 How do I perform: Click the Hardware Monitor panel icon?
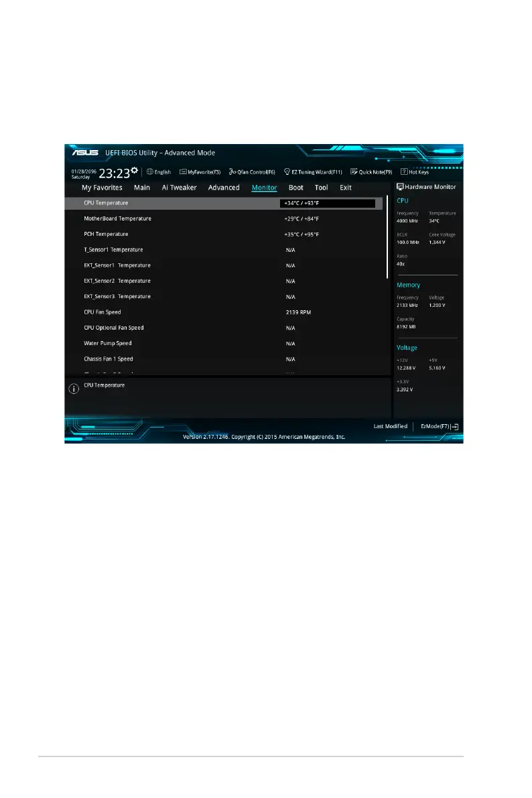400,187
